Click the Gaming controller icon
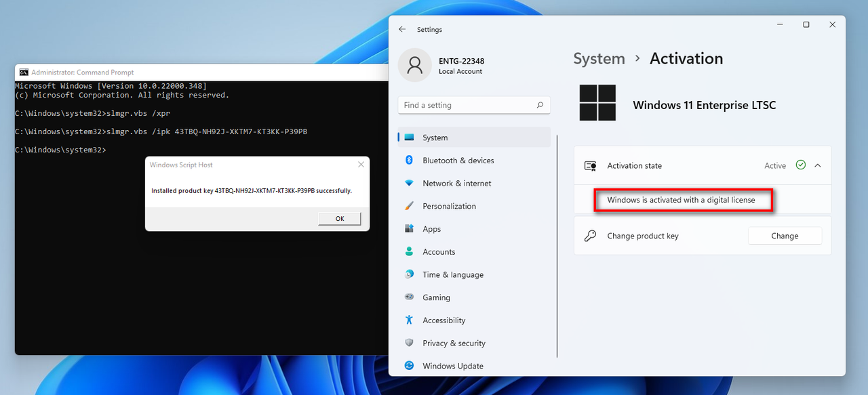Viewport: 868px width, 395px height. point(409,297)
